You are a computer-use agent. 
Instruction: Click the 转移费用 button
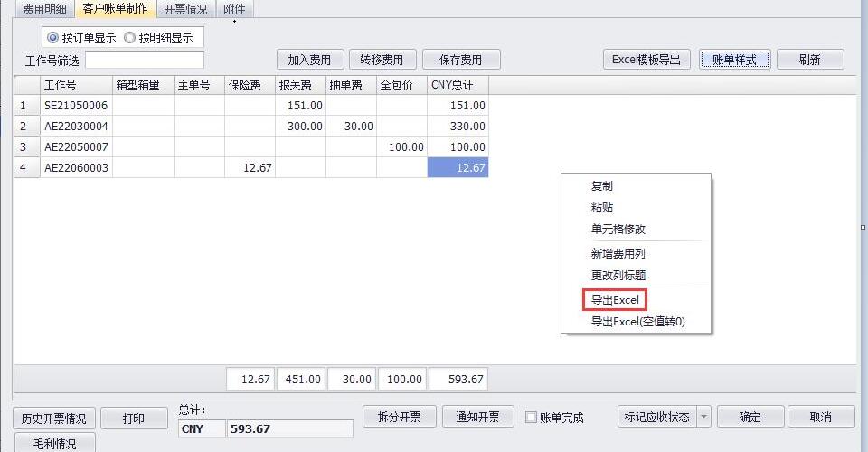pos(382,60)
